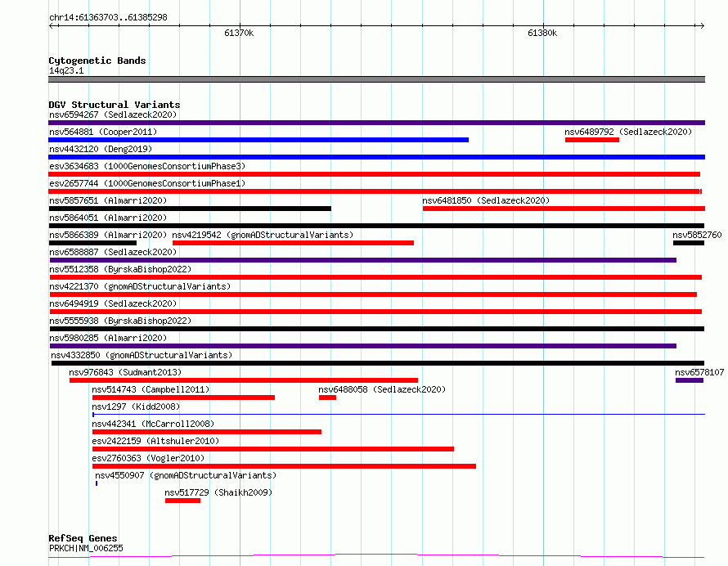Select nsv4221370 (gnomADStructuralVariants) label
This screenshot has width=728, height=566.
[x=140, y=286]
